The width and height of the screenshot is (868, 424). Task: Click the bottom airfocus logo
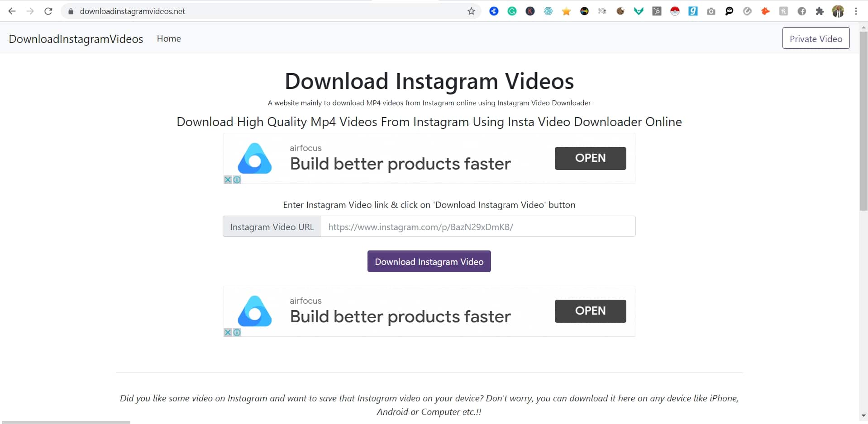[255, 311]
